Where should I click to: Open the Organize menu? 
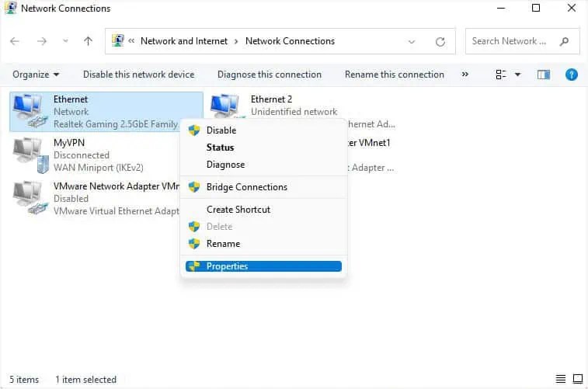pyautogui.click(x=36, y=75)
